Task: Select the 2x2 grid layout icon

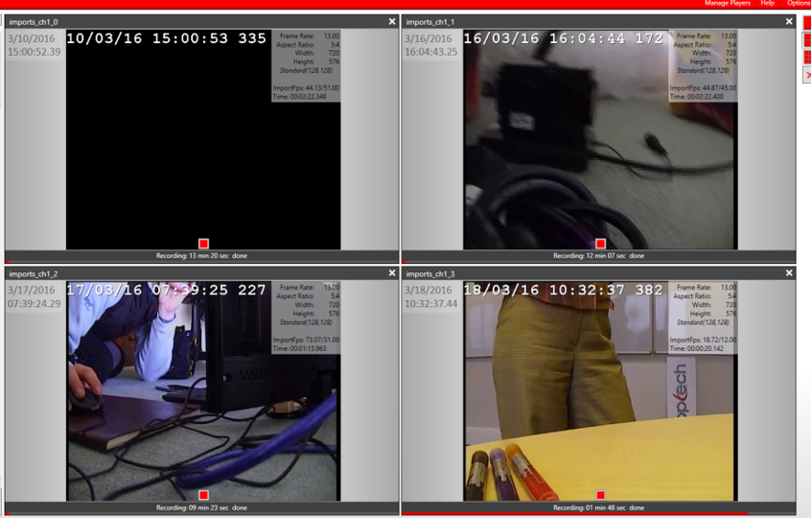Action: pyautogui.click(x=807, y=40)
